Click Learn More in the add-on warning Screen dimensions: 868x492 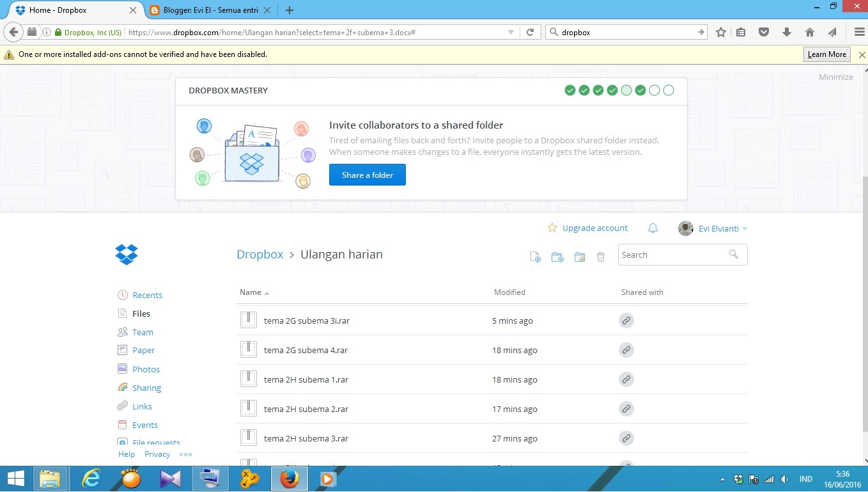[826, 54]
